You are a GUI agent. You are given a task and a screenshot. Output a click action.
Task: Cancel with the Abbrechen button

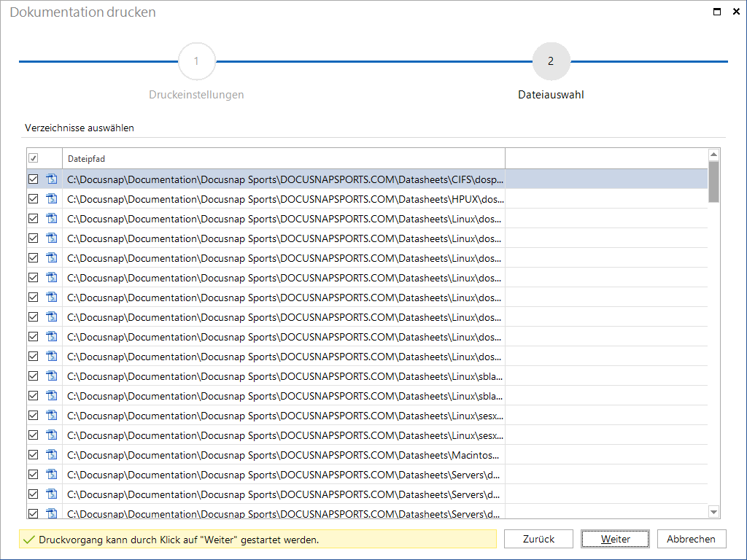pyautogui.click(x=692, y=539)
